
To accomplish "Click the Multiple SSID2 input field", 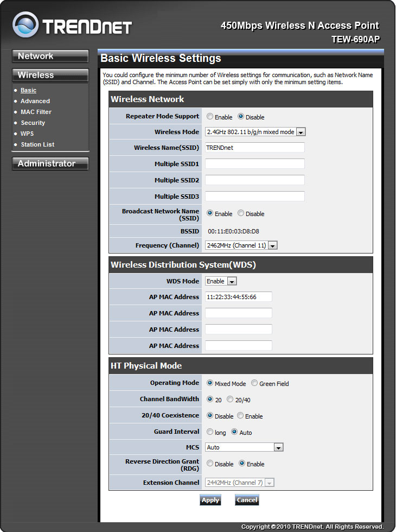I will [x=255, y=180].
